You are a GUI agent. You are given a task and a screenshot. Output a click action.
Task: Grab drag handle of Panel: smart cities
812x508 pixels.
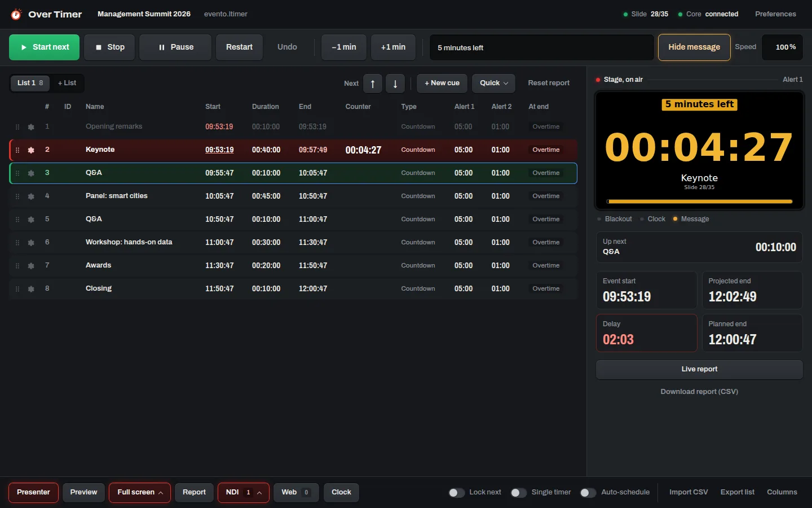[x=17, y=196]
